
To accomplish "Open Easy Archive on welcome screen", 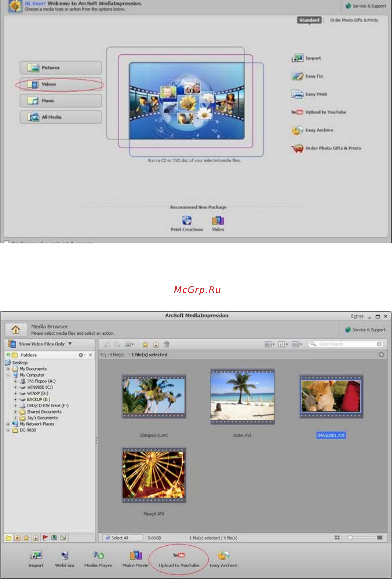I will coord(312,130).
